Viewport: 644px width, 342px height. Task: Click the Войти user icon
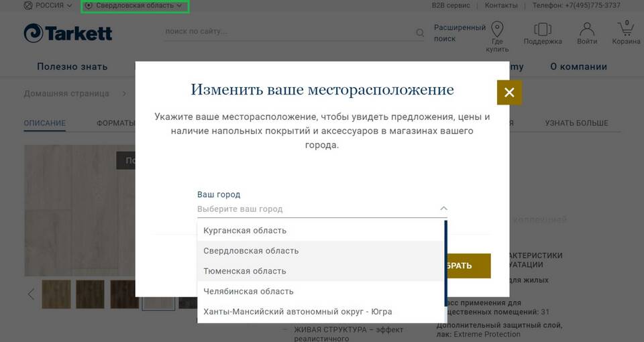[587, 34]
